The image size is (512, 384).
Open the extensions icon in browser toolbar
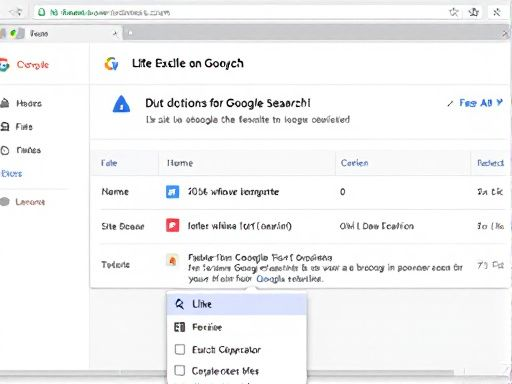point(474,13)
